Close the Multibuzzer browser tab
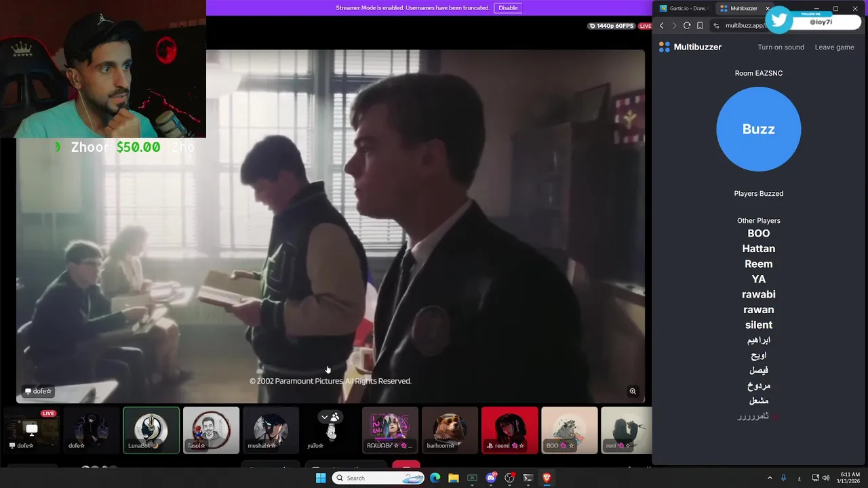The image size is (868, 488). (767, 8)
